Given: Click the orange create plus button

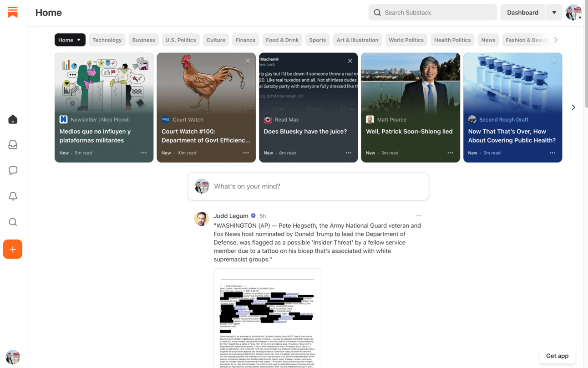Looking at the screenshot, I should 13,249.
